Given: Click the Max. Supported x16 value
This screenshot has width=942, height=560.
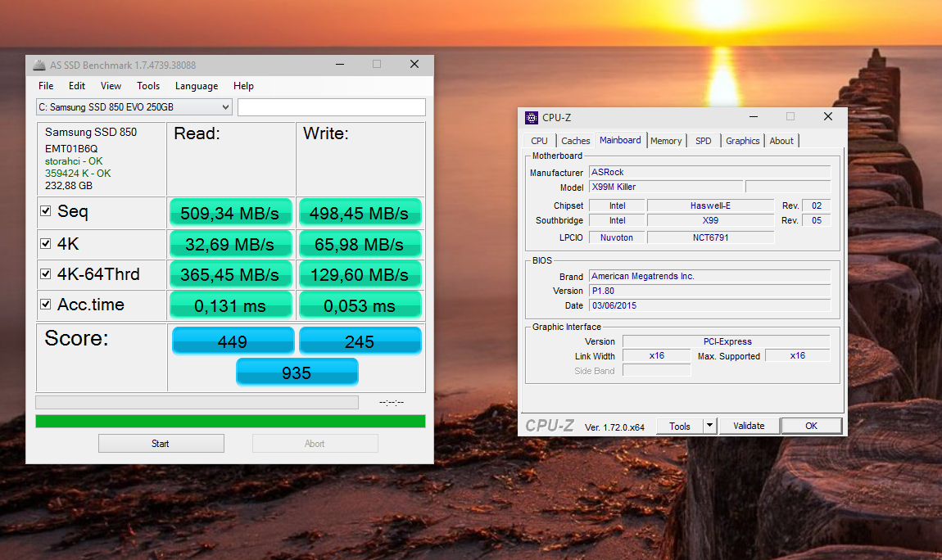Looking at the screenshot, I should [x=797, y=356].
